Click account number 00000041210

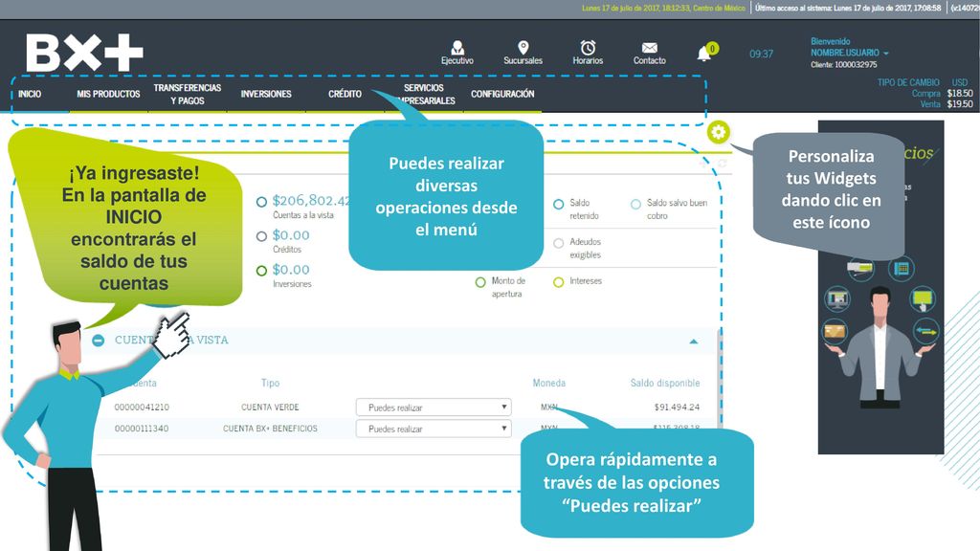142,408
